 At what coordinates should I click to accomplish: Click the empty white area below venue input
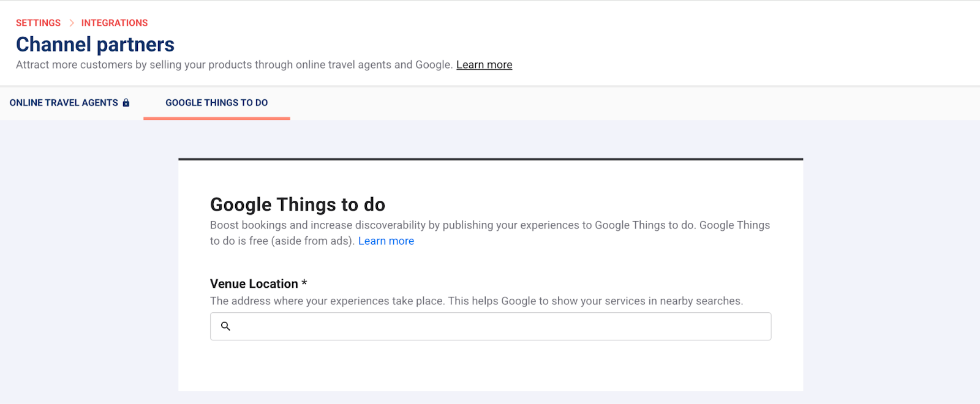coord(490,367)
